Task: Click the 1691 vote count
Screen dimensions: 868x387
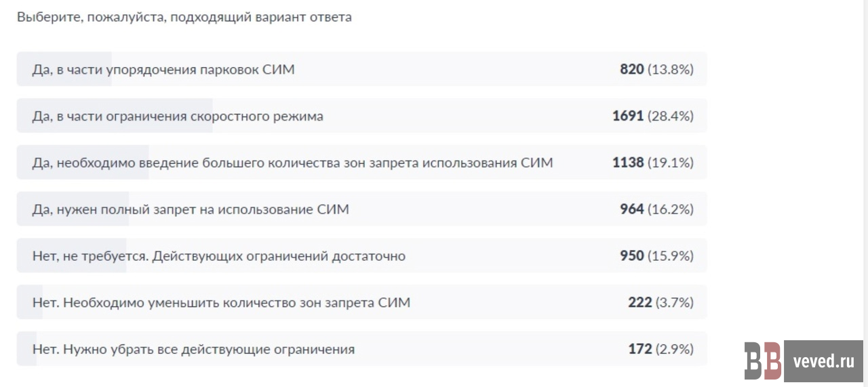Action: pos(627,116)
